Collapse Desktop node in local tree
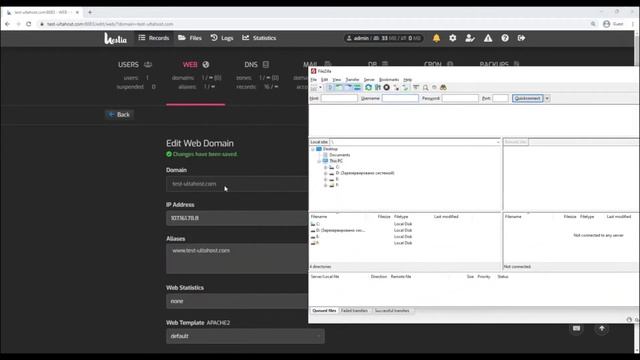This screenshot has height=360, width=640. [x=313, y=149]
